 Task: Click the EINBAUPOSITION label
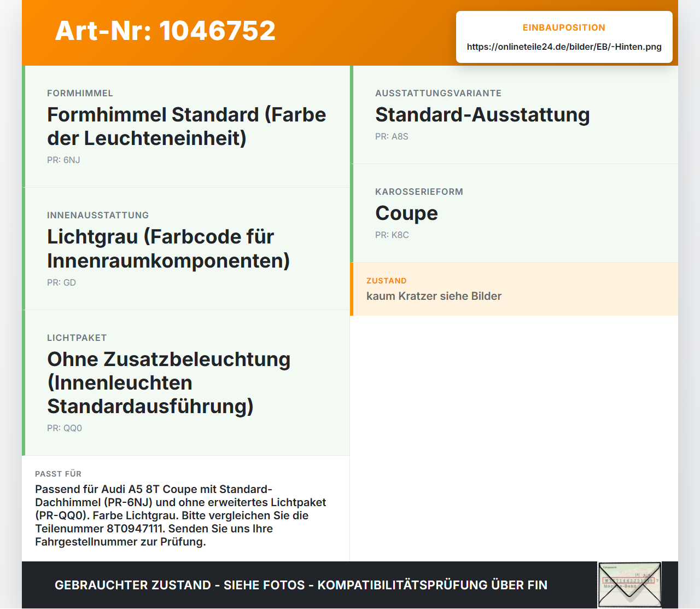(564, 27)
